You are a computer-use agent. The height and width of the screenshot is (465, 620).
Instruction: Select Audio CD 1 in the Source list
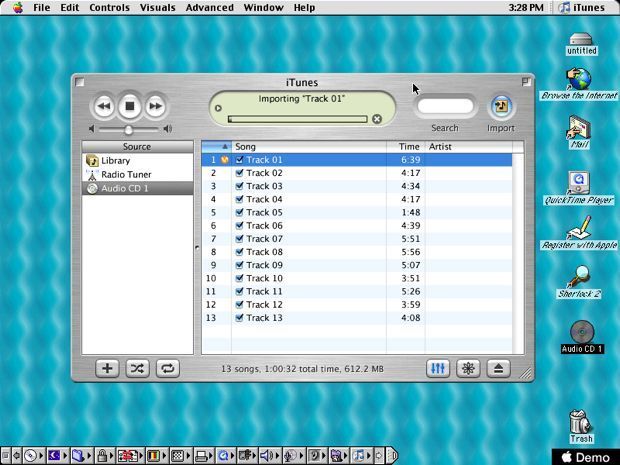point(138,188)
